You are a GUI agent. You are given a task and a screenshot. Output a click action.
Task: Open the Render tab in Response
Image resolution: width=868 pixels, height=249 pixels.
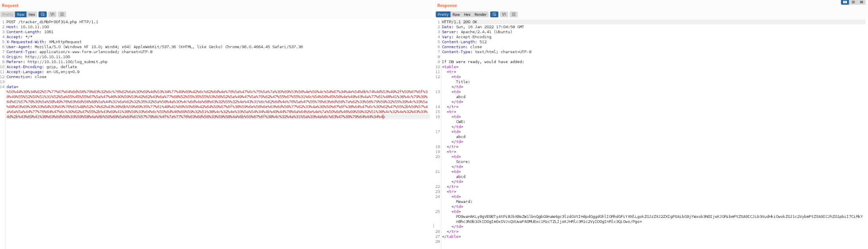(480, 15)
